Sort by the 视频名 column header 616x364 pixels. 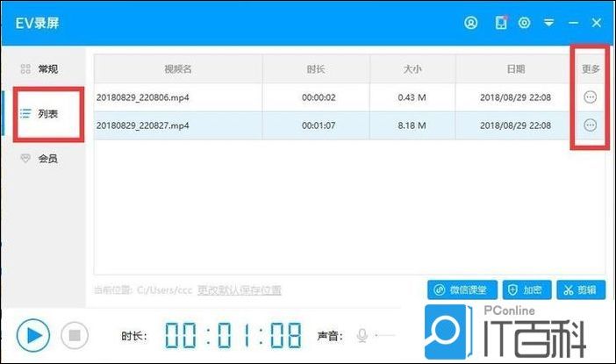click(178, 69)
